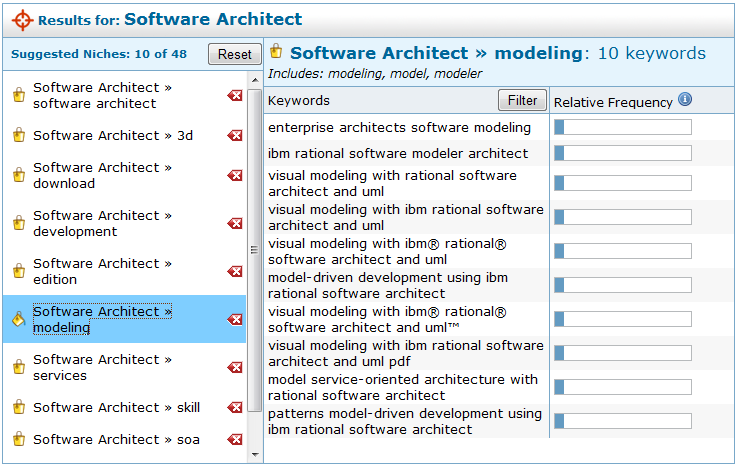Click the Relative Frequency info icon
This screenshot has width=738, height=467.
(685, 99)
